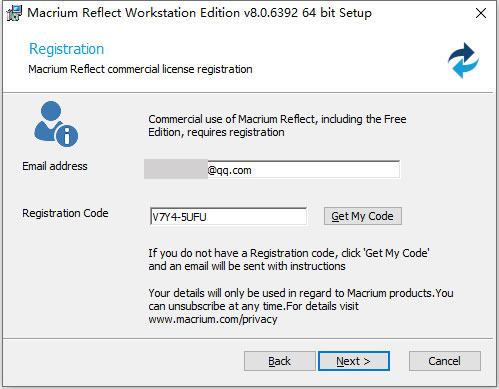Click the www.macrium.com/privacy address text

[213, 319]
